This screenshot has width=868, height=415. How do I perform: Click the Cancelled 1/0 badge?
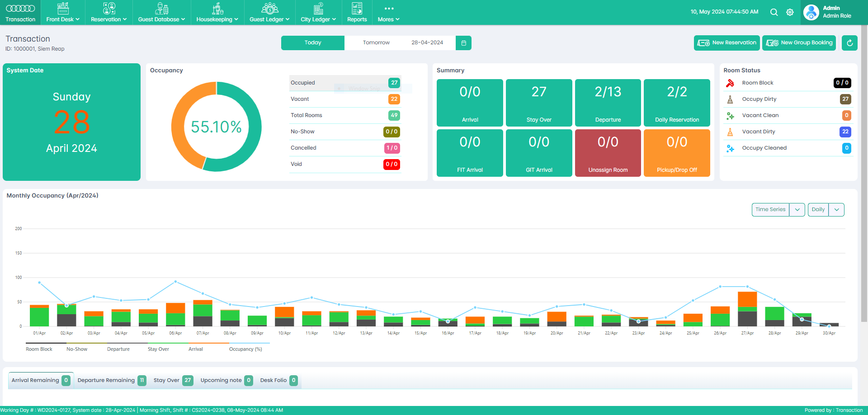(x=392, y=148)
